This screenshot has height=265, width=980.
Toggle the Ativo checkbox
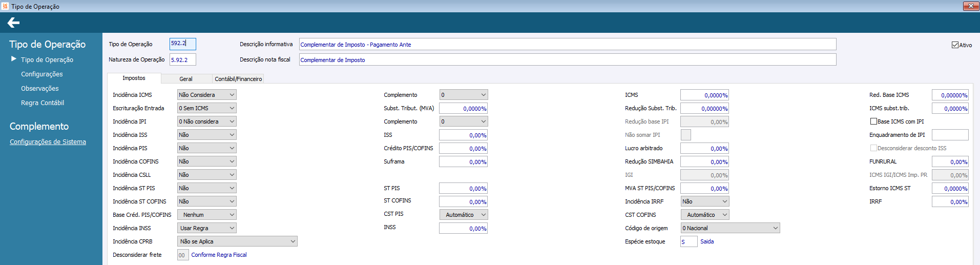955,45
